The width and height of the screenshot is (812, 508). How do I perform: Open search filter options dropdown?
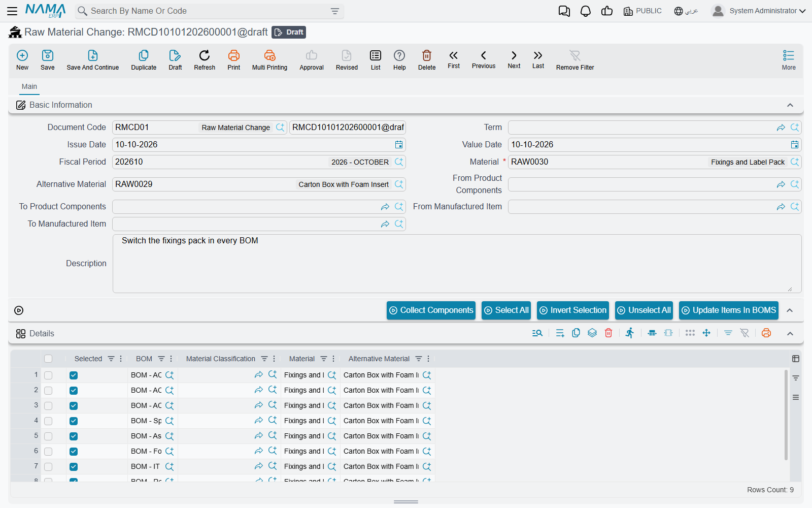click(335, 11)
